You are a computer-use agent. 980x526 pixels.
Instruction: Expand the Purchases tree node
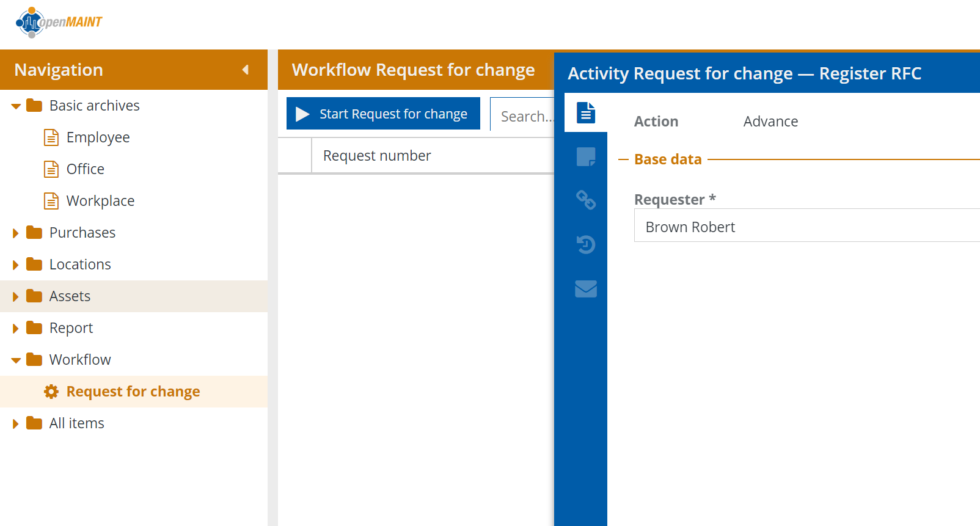click(x=16, y=233)
